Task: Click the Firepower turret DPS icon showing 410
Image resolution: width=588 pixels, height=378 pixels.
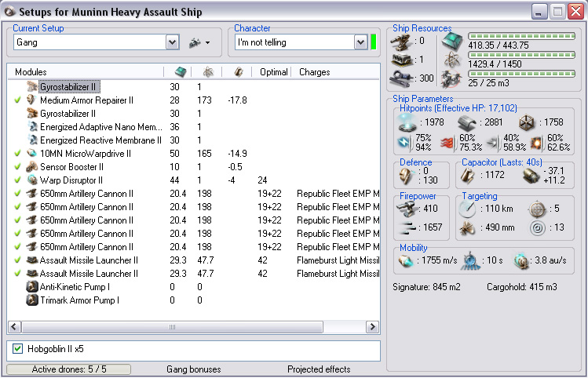Action: pos(407,209)
